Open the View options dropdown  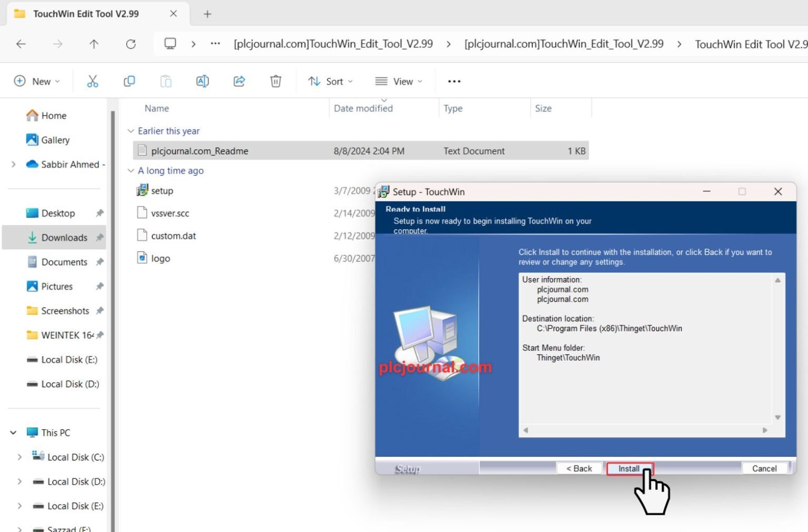point(398,81)
